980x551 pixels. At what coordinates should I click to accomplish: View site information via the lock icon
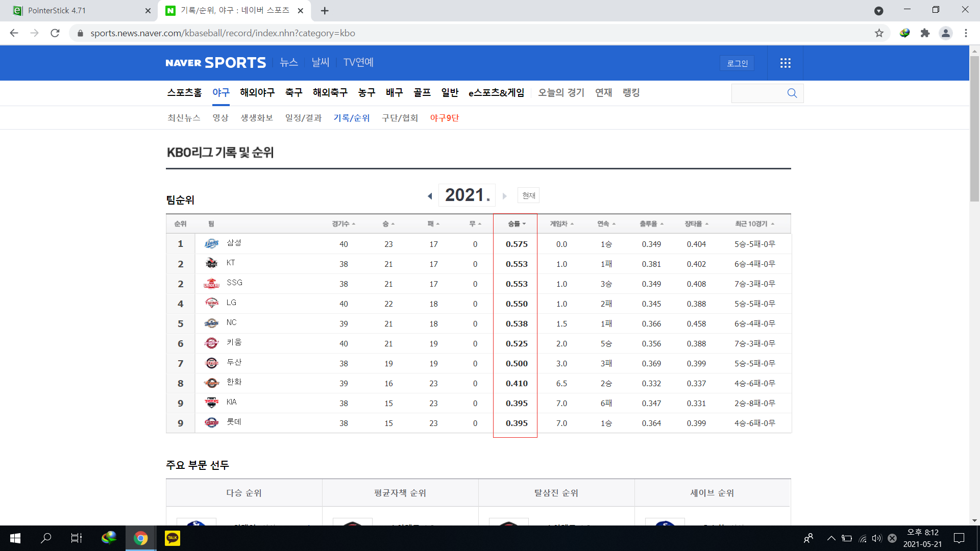pyautogui.click(x=80, y=33)
